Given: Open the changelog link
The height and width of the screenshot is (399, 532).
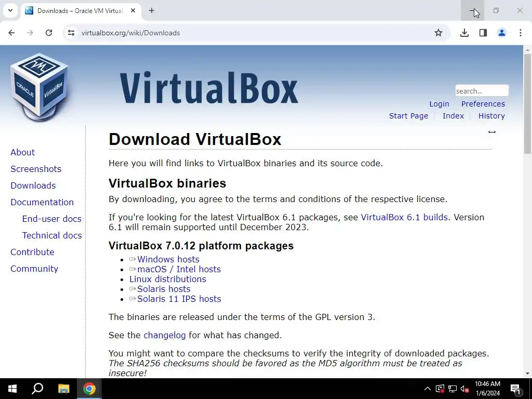Looking at the screenshot, I should [x=165, y=335].
